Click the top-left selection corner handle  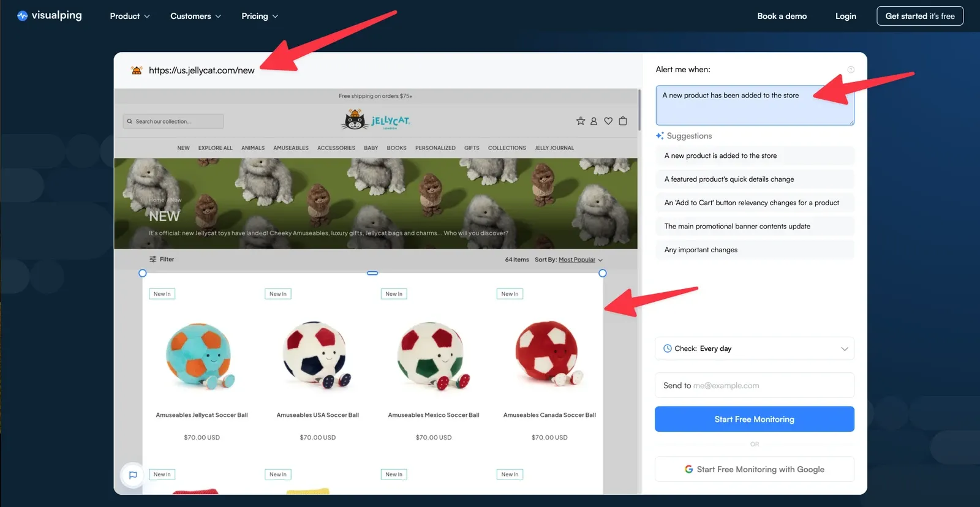click(143, 273)
